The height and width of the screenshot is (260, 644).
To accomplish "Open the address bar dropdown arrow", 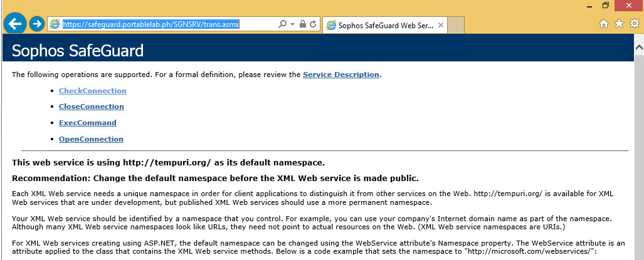I will click(292, 24).
